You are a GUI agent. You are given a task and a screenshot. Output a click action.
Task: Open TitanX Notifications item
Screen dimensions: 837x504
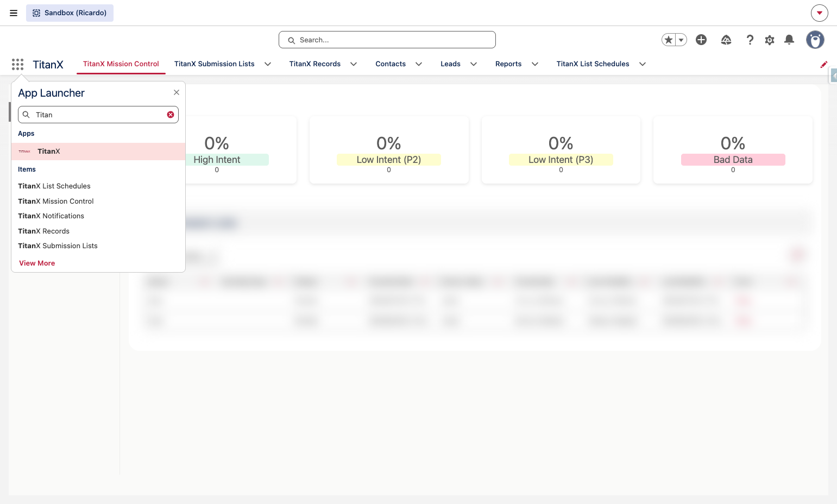tap(51, 216)
